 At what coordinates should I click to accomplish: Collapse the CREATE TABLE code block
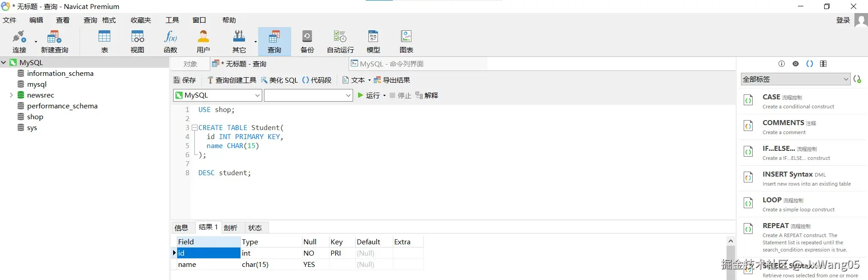[194, 127]
